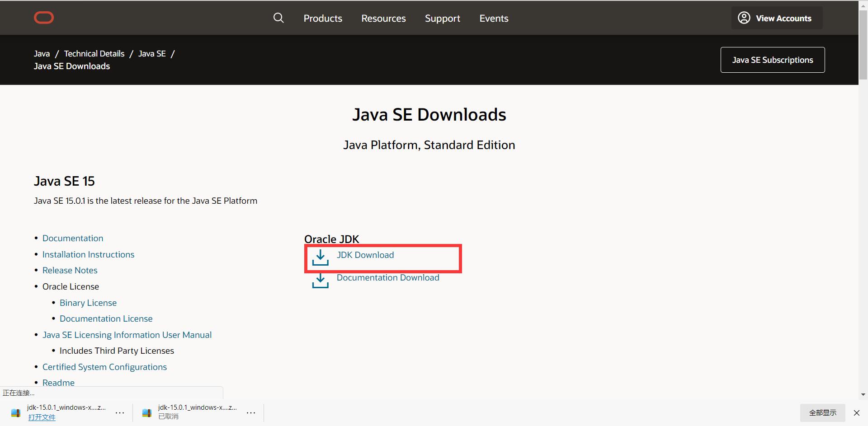Click the Java SE 15 heading

[64, 181]
